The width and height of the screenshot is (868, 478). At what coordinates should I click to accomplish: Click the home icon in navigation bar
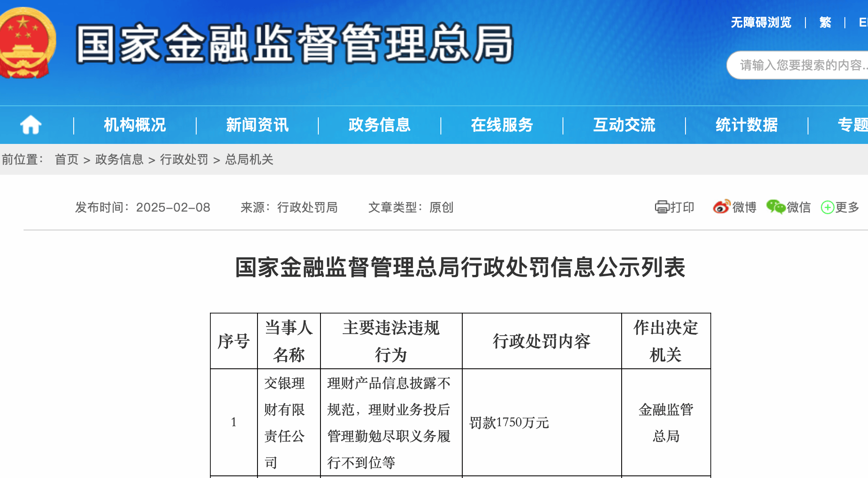[31, 125]
